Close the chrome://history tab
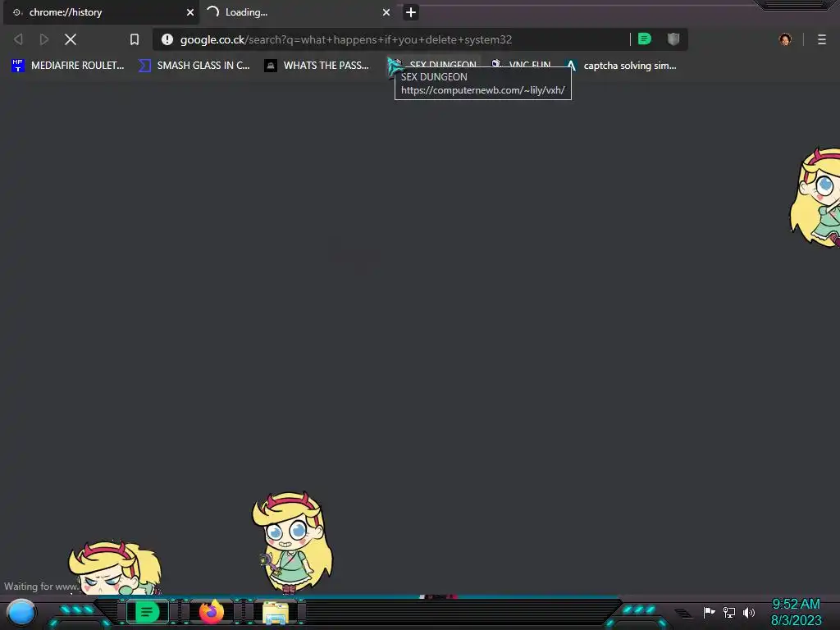Screen dimensions: 840x630 (189, 12)
